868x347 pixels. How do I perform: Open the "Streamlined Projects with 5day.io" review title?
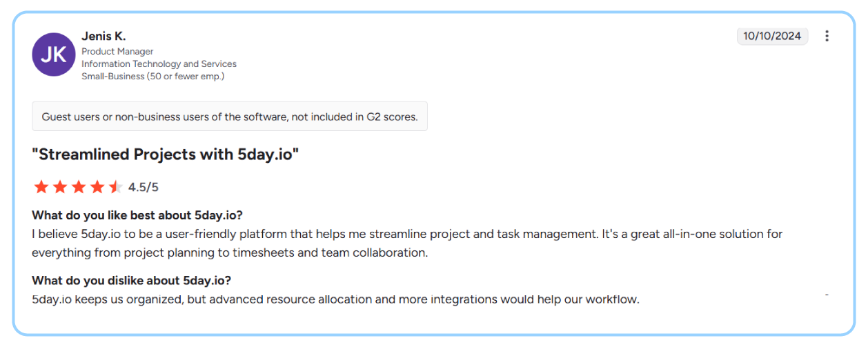(165, 155)
